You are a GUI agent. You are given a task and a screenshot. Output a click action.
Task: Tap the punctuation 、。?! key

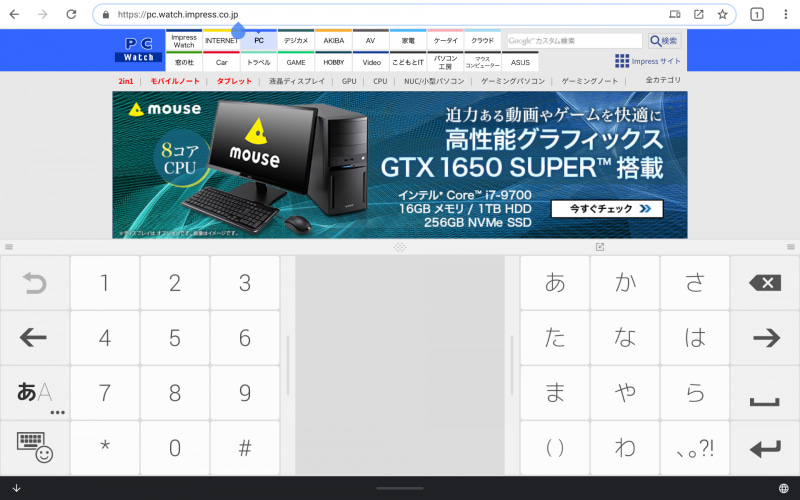click(x=695, y=447)
